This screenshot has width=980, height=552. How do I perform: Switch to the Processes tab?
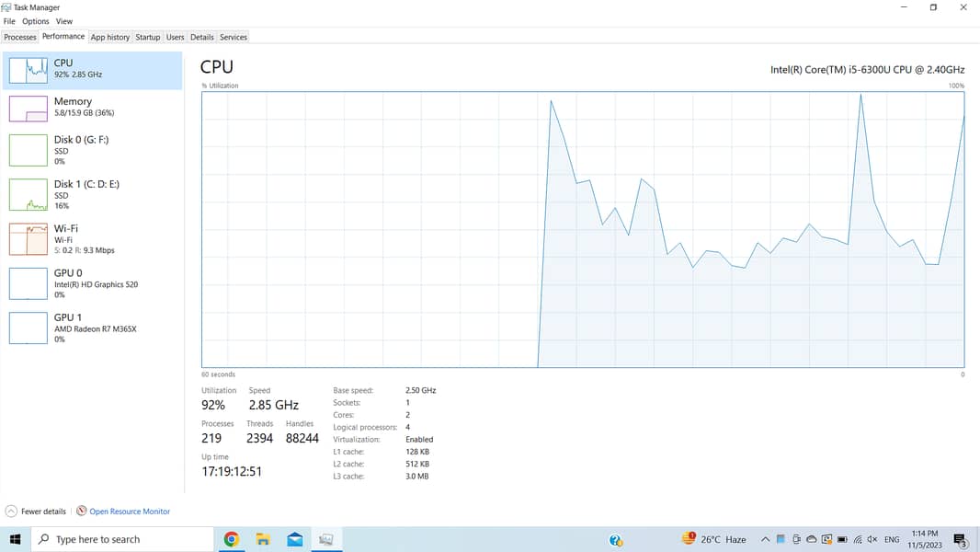pos(20,38)
